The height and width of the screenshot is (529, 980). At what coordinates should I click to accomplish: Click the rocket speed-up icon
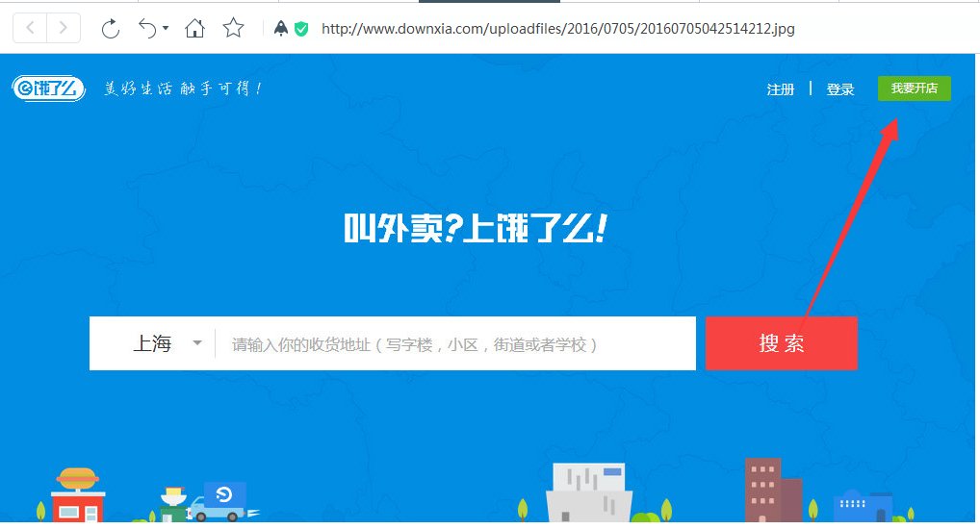click(281, 28)
